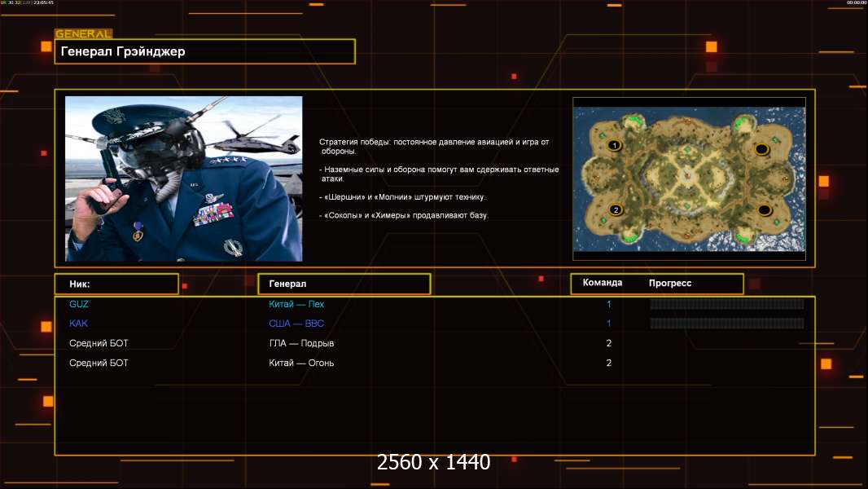Viewport: 868px width, 489px height.
Task: Click the yellow GENERAL label tag
Action: point(83,34)
